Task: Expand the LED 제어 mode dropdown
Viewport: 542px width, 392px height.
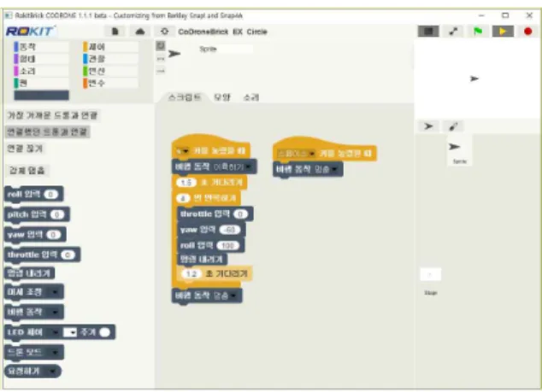Action: (x=55, y=332)
